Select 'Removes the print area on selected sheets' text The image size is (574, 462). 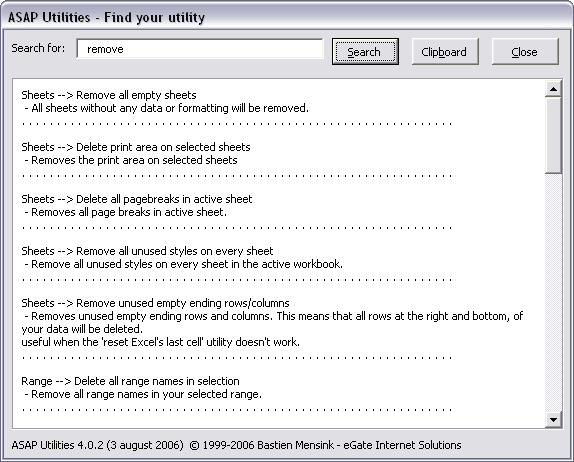tap(131, 160)
